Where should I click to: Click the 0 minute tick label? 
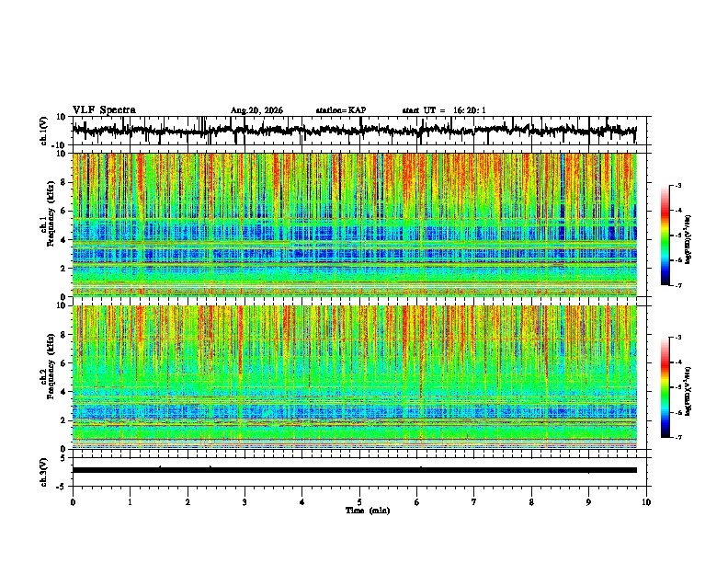pos(73,502)
